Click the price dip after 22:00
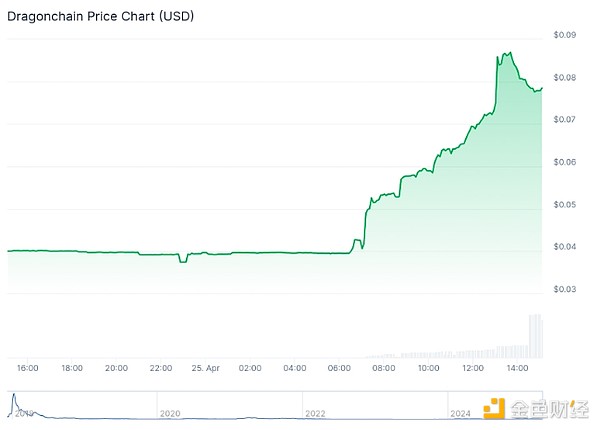 point(182,261)
